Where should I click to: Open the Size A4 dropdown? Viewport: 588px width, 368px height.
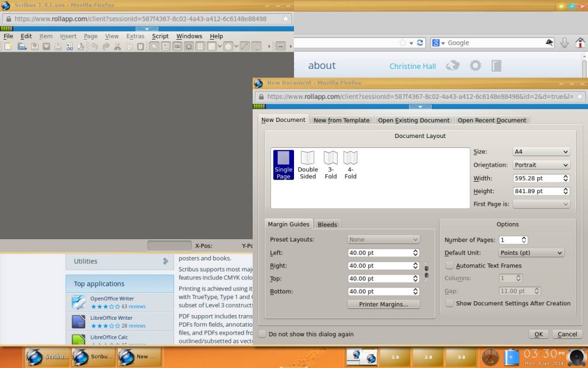click(541, 152)
